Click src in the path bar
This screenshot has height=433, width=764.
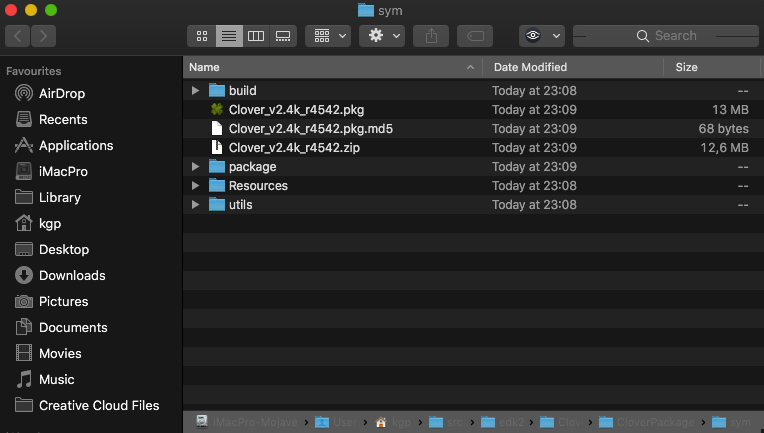pos(446,422)
